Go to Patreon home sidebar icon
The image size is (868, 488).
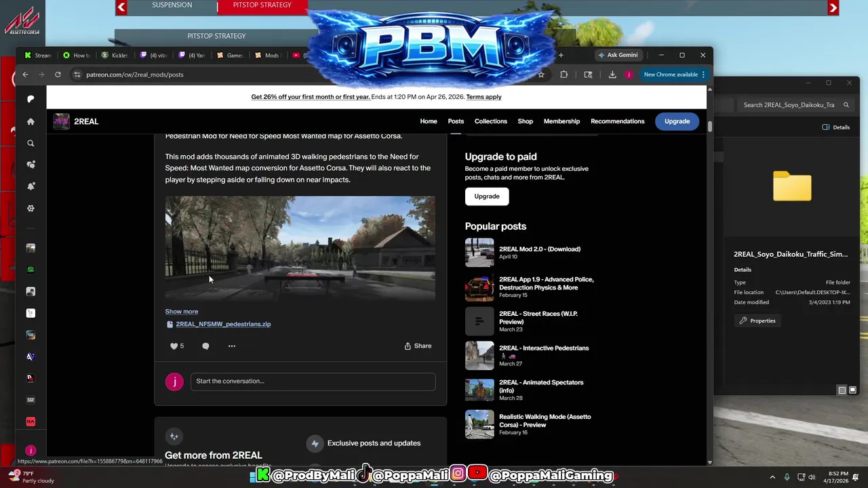[x=31, y=121]
